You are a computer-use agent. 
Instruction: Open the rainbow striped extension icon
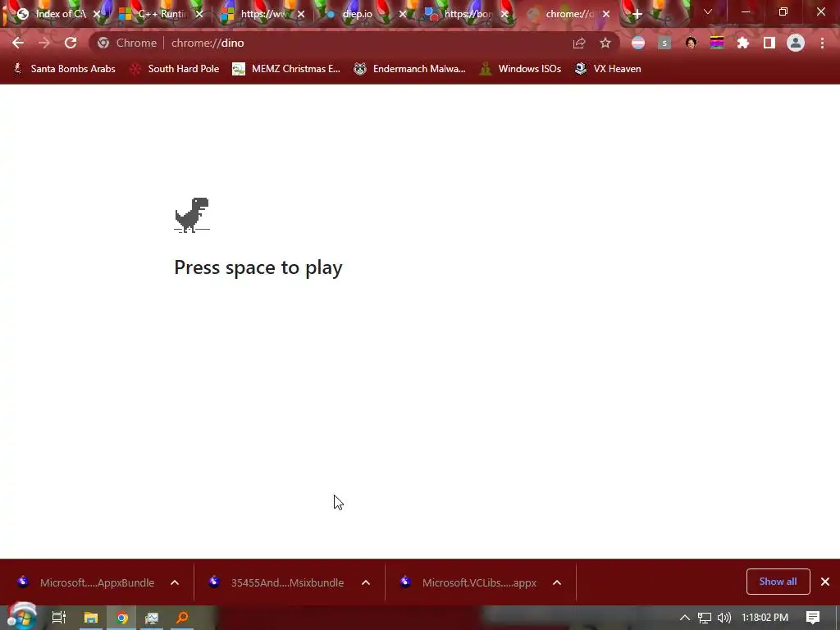(717, 43)
